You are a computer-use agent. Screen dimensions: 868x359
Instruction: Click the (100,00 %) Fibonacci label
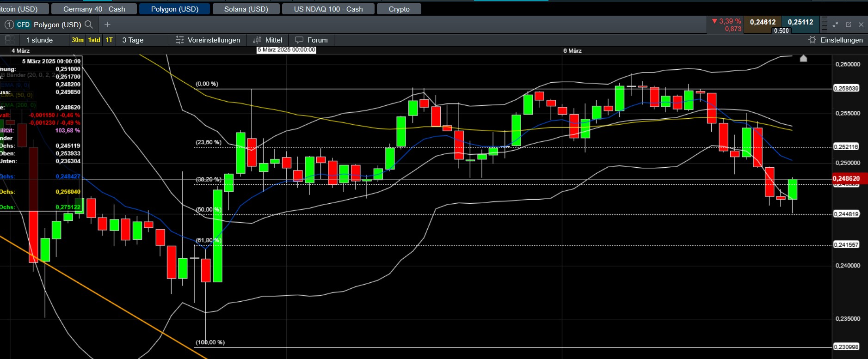click(x=210, y=342)
